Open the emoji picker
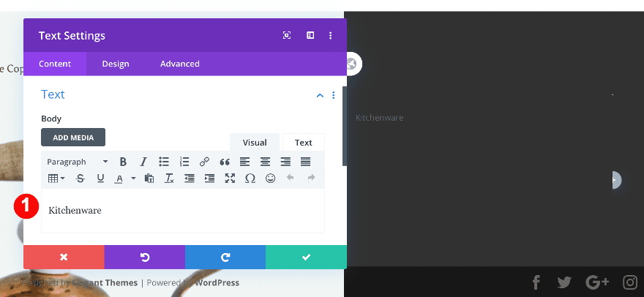 click(x=270, y=178)
